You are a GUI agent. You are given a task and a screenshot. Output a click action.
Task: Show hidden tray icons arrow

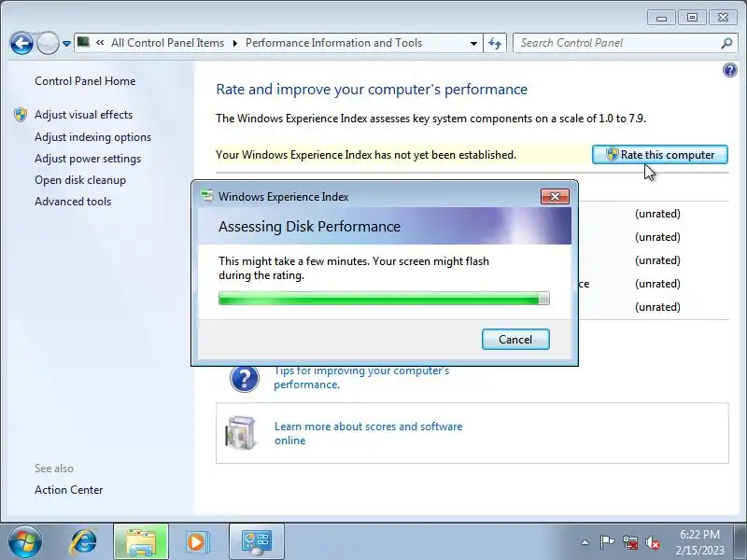click(585, 542)
